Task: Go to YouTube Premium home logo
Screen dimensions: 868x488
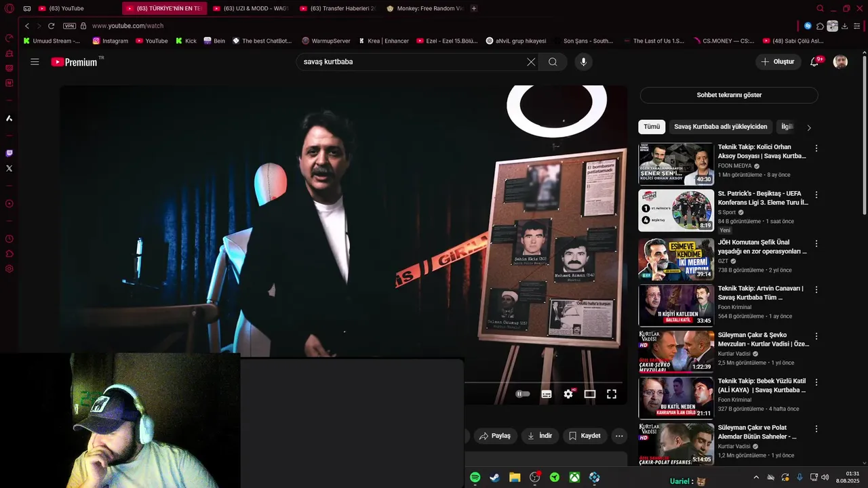Action: pyautogui.click(x=75, y=62)
